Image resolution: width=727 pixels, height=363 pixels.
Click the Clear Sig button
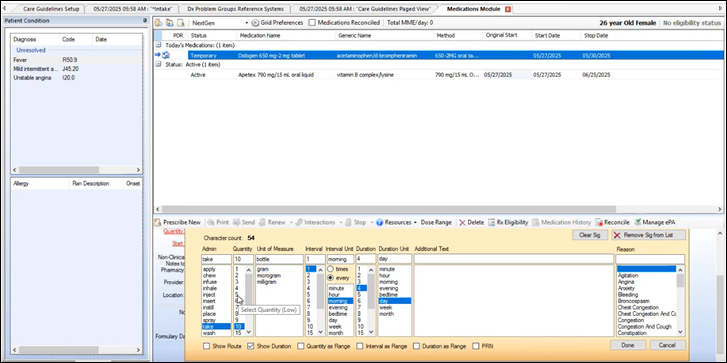tap(590, 235)
